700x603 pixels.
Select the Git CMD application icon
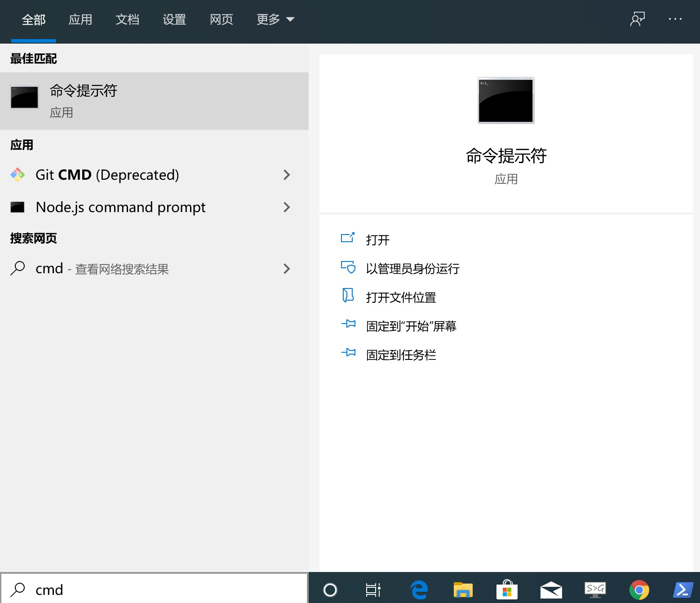pyautogui.click(x=17, y=175)
